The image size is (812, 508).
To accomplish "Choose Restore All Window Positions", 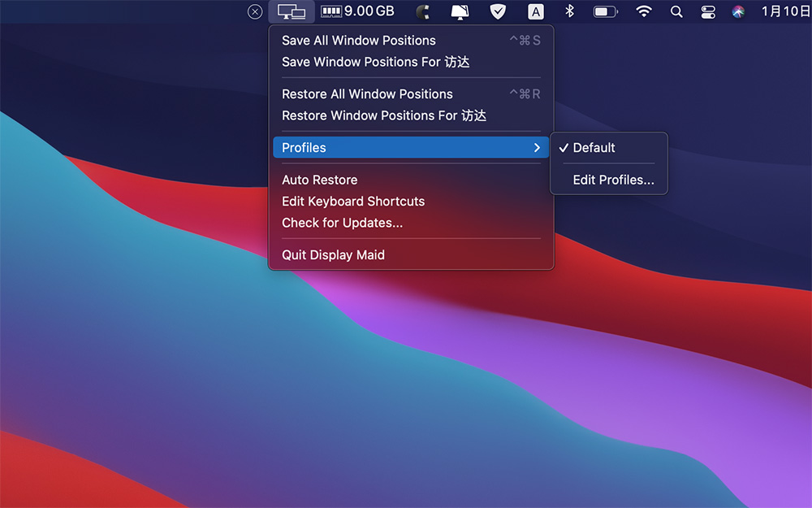I will pos(411,93).
